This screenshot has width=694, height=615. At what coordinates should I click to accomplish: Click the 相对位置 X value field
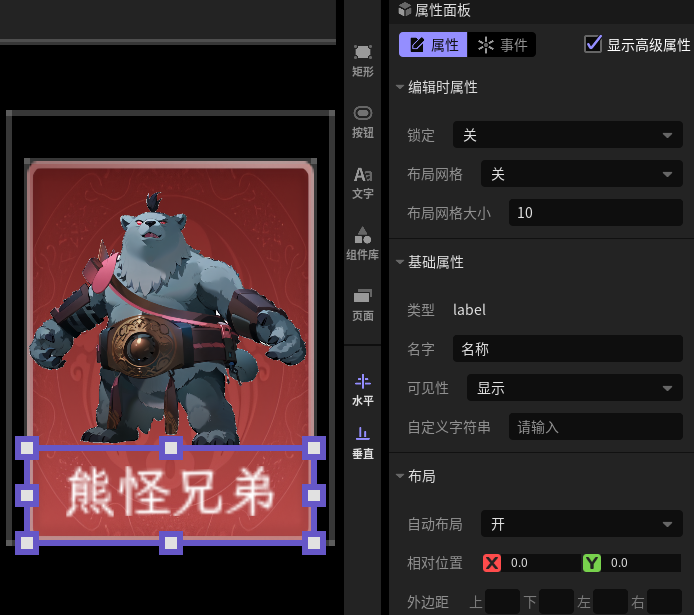541,563
